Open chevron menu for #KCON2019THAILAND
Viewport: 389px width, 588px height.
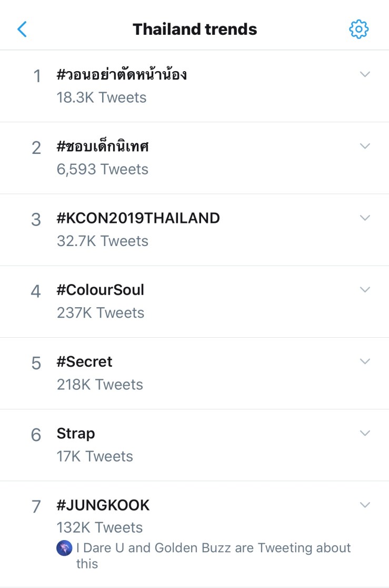[x=365, y=218]
